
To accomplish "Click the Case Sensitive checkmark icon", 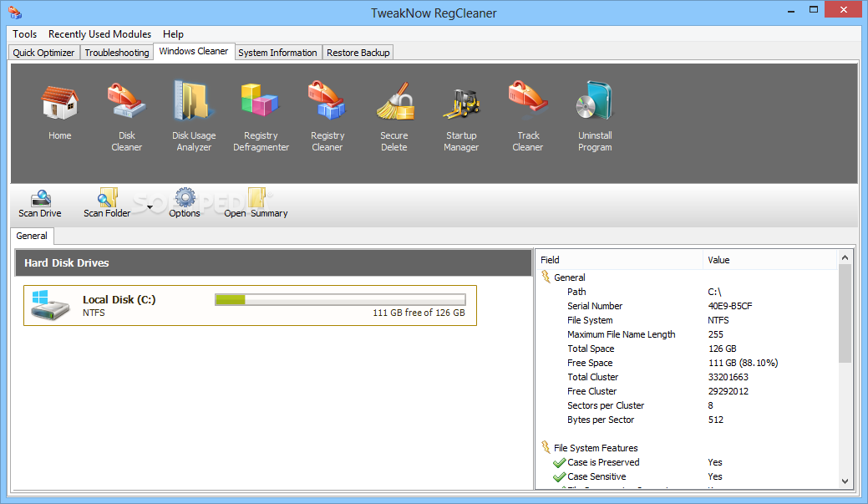I will click(x=559, y=477).
